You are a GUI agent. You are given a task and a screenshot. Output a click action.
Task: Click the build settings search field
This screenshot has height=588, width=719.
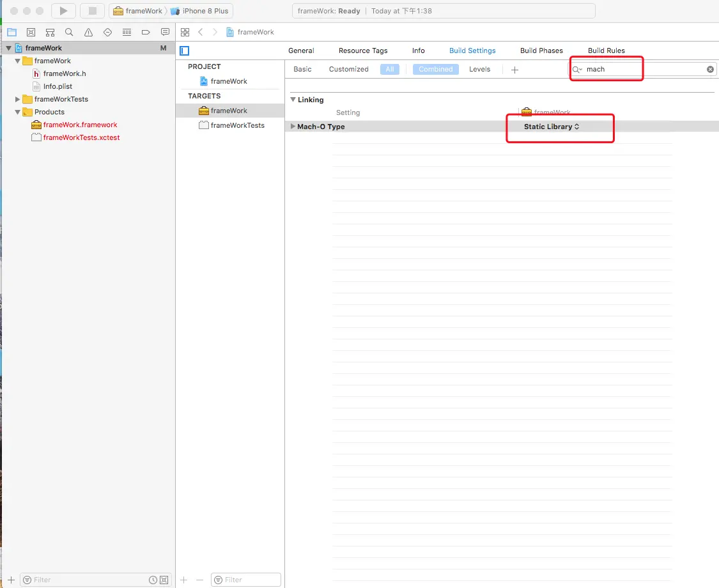click(x=642, y=69)
